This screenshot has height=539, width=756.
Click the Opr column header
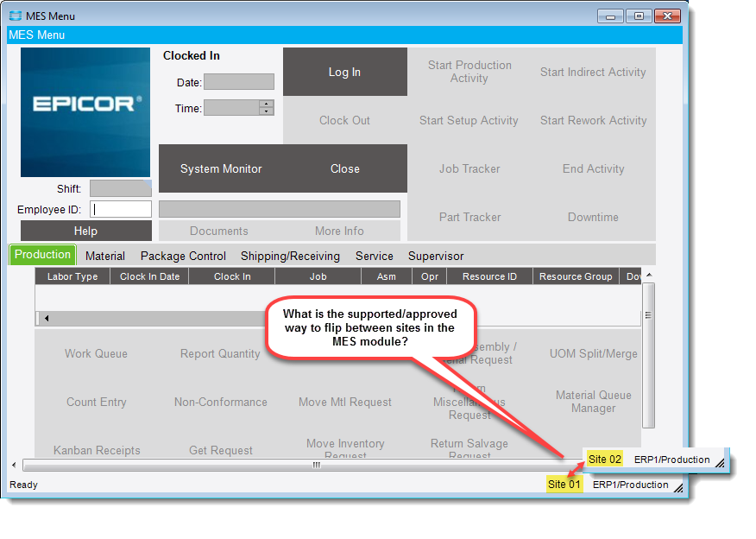430,276
